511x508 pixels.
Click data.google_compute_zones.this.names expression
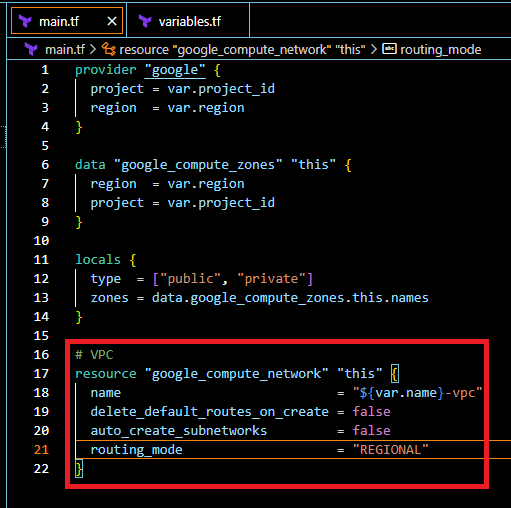[290, 298]
